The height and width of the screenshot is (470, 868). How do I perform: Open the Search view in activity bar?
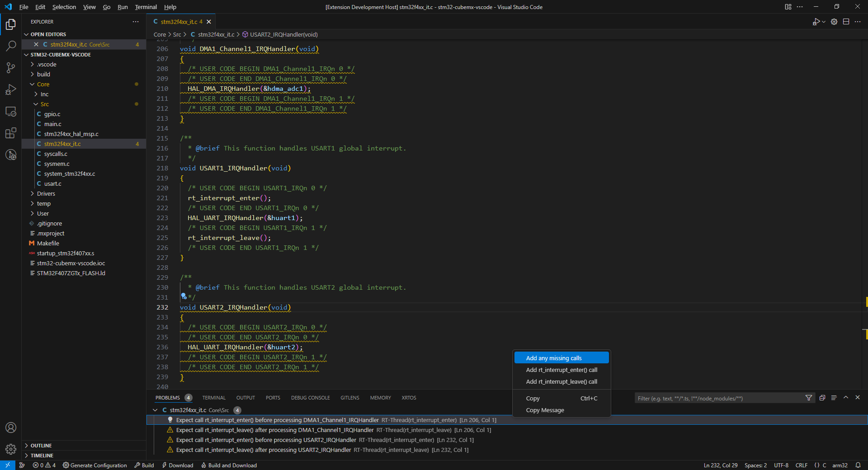point(11,46)
